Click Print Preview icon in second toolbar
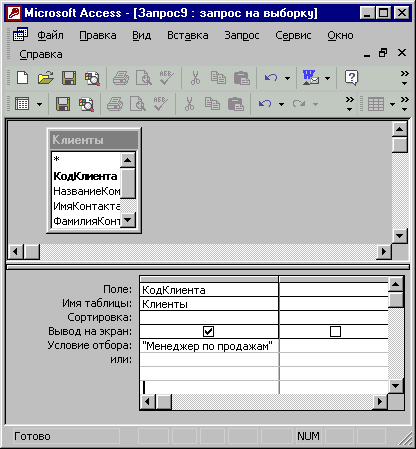Image resolution: width=416 pixels, height=449 pixels. tap(138, 104)
